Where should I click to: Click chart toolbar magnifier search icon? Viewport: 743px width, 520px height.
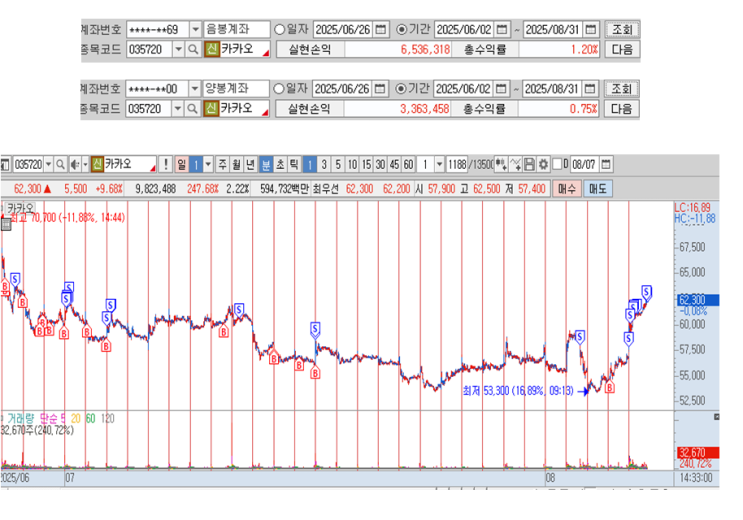[x=60, y=164]
